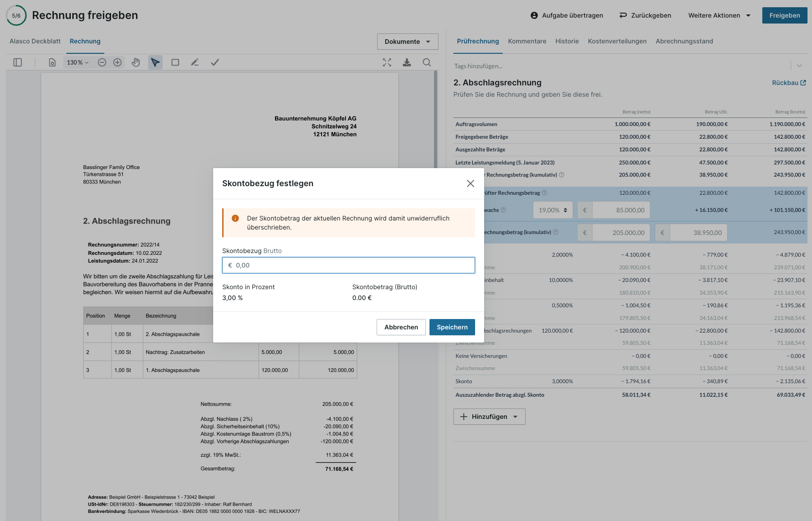Click the zoom out minus icon
812x521 pixels.
pos(102,62)
